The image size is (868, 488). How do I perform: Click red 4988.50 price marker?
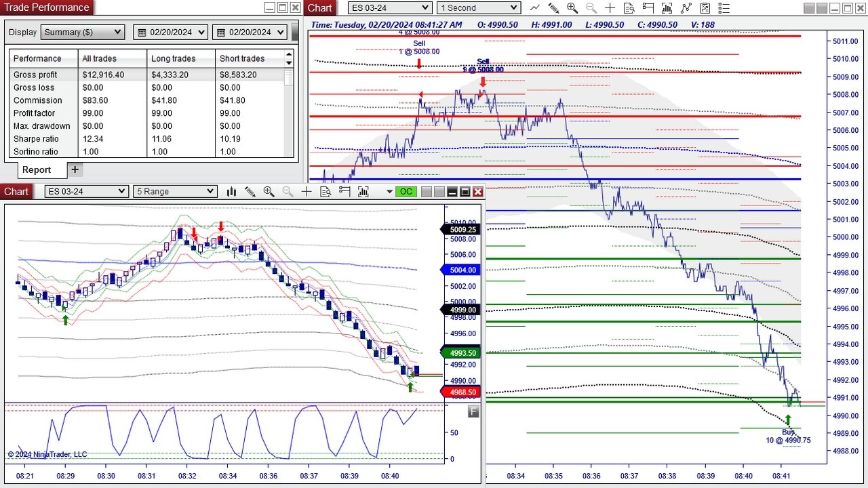coord(461,392)
